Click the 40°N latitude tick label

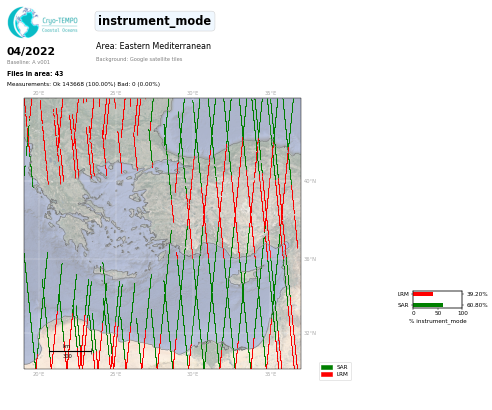click(x=310, y=181)
